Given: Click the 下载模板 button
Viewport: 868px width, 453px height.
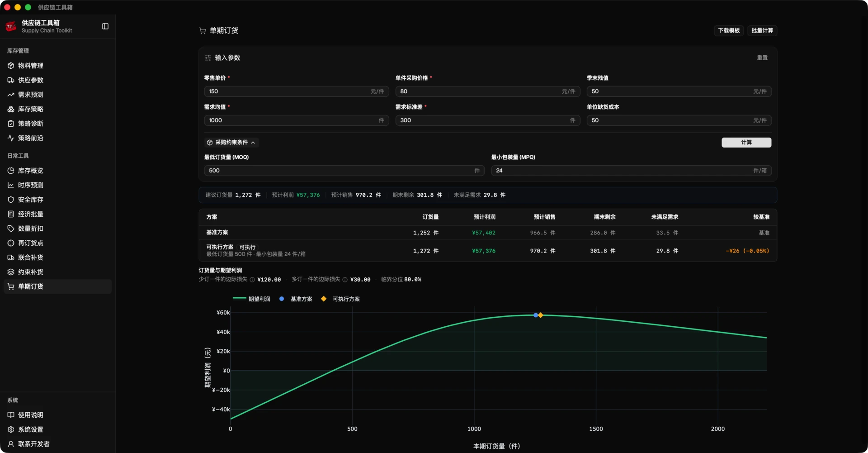Looking at the screenshot, I should pyautogui.click(x=729, y=30).
